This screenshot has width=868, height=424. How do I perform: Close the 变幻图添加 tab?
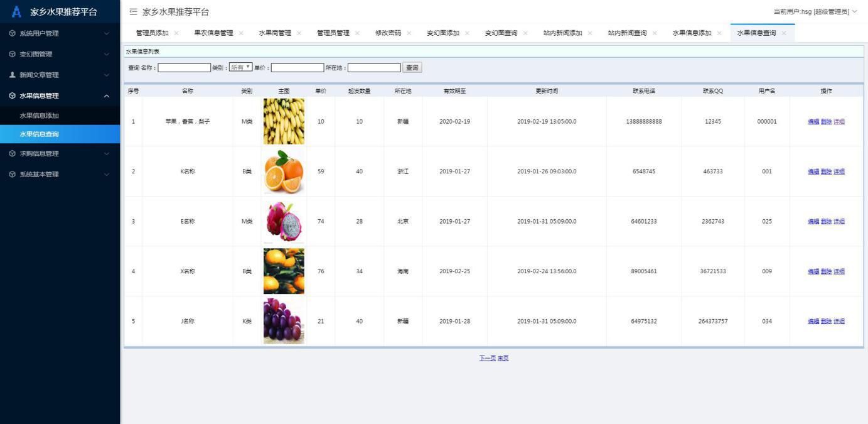467,33
